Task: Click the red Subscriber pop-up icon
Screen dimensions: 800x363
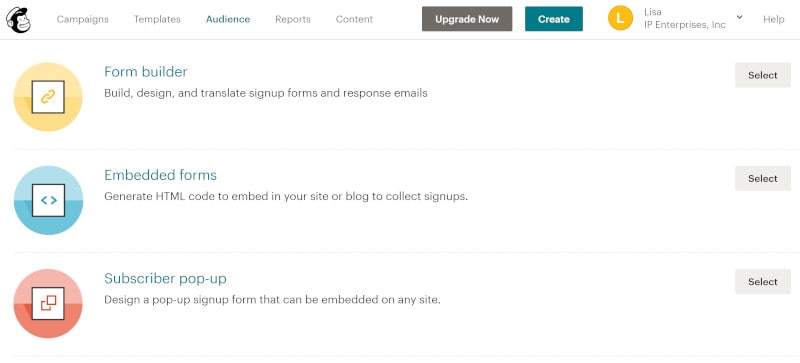Action: (48, 303)
